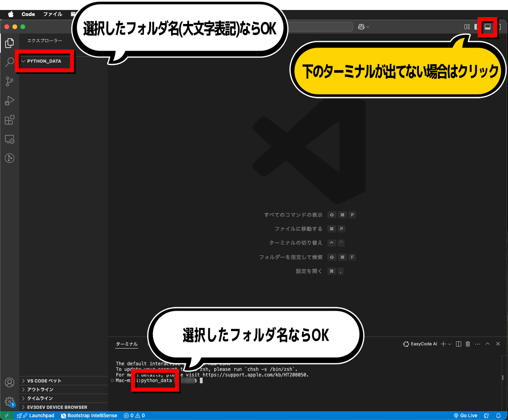Toggle the bottom panel visibility
The image size is (508, 420).
[488, 27]
